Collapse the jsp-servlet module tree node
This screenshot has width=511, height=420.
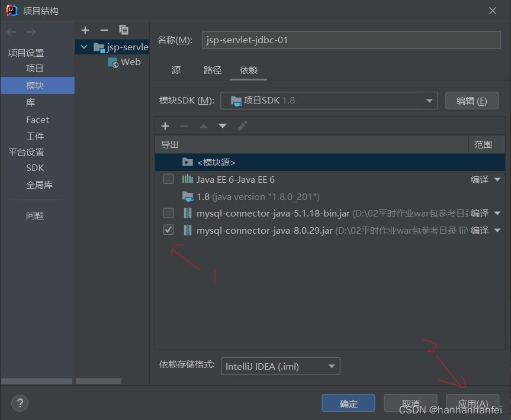click(x=83, y=47)
